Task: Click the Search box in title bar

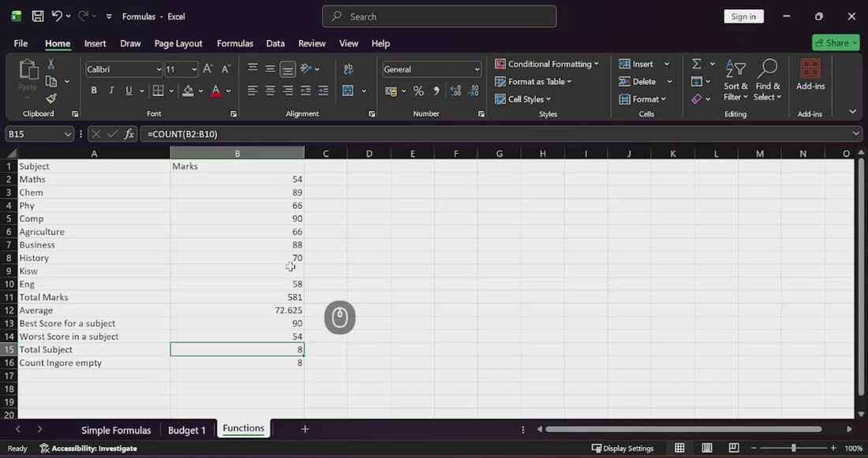Action: coord(439,17)
